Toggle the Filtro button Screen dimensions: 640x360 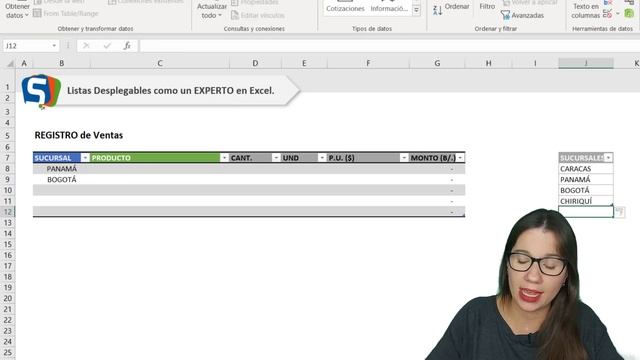pos(487,7)
